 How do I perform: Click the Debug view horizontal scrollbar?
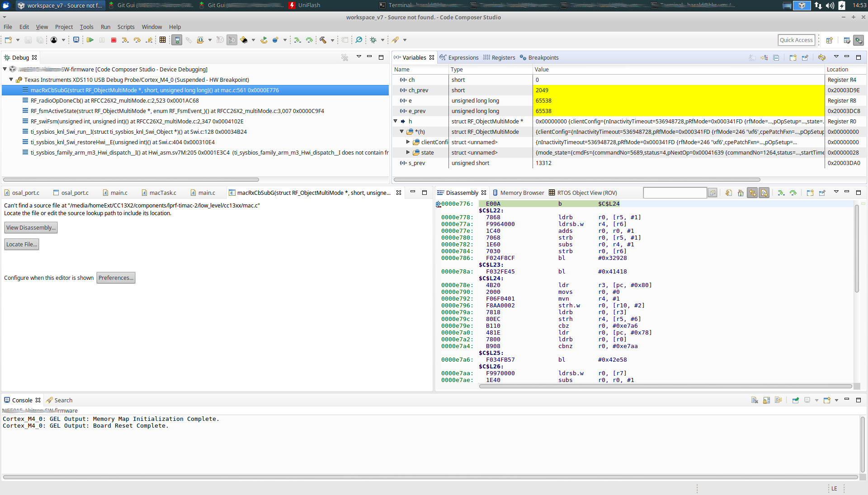point(131,180)
